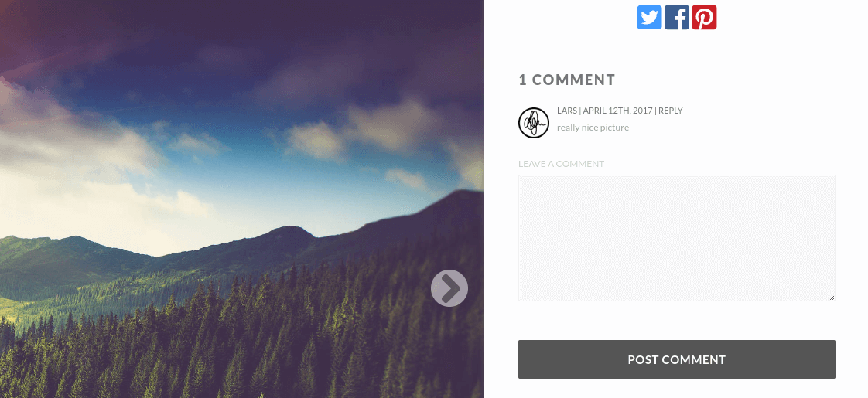Submit with the POST COMMENT button
This screenshot has height=398, width=868.
[x=676, y=359]
